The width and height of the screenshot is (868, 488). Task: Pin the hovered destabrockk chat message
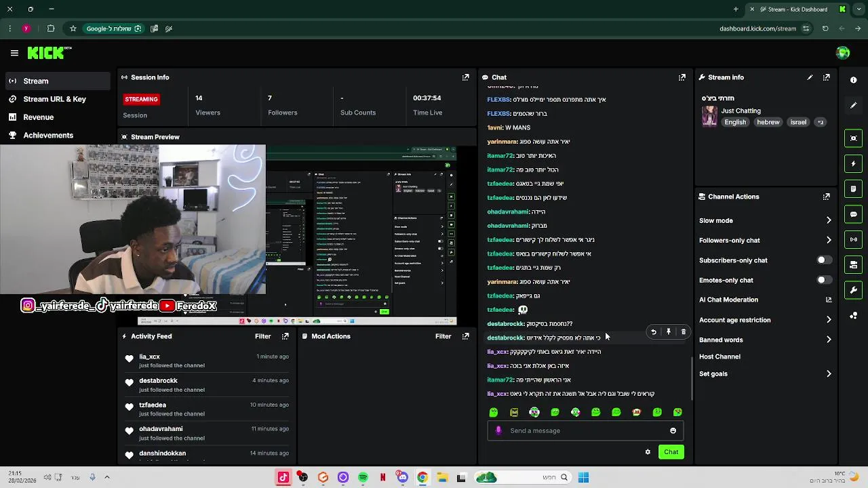point(669,332)
